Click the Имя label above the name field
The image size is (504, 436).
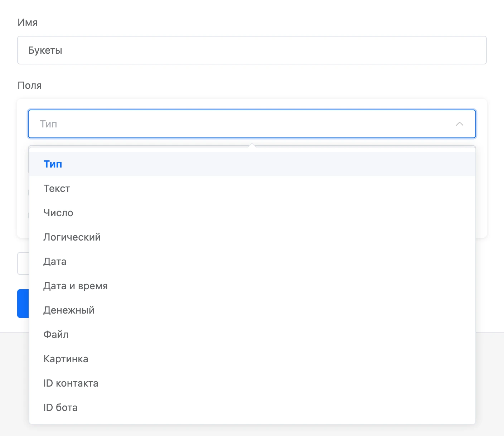[28, 22]
